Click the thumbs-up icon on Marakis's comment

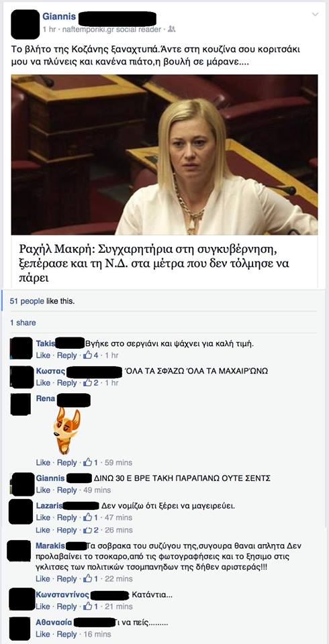coord(87,579)
